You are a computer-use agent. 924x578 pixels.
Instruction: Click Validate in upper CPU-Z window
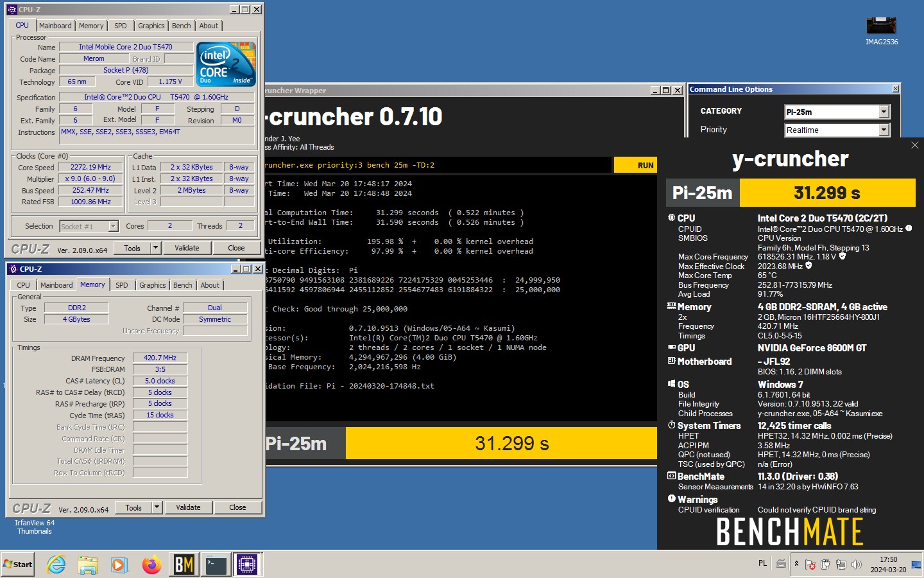187,248
